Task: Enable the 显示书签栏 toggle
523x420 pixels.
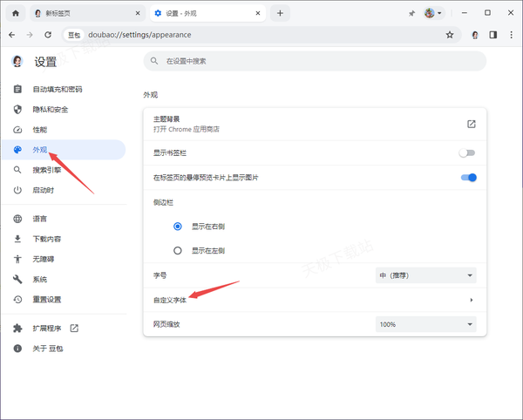Action: [x=468, y=152]
